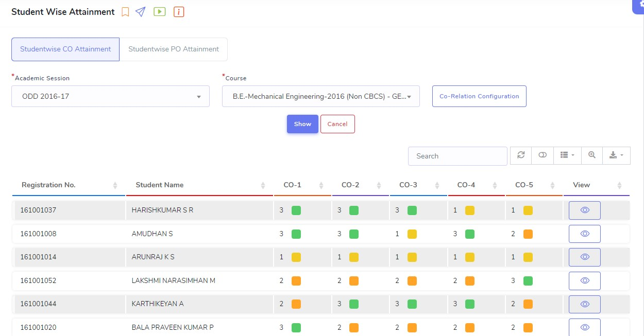Click the red info icon
Viewport: 644px width, 336px height.
tap(179, 12)
